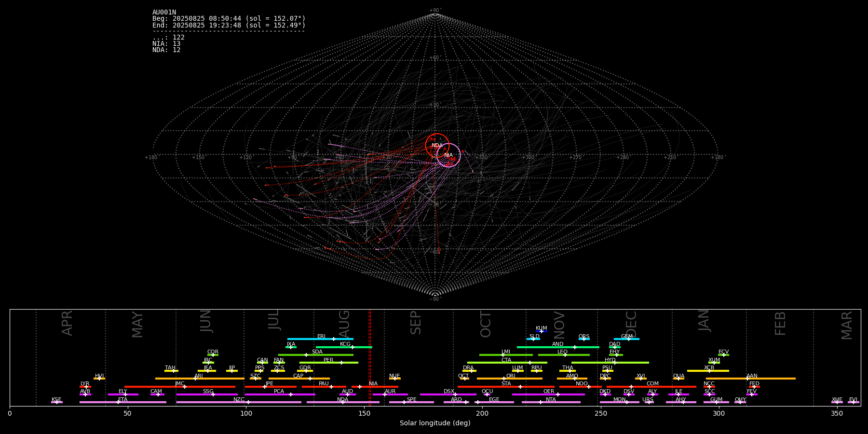868x434 pixels.
Task: Click the red JMC shower bar
Action: click(180, 387)
